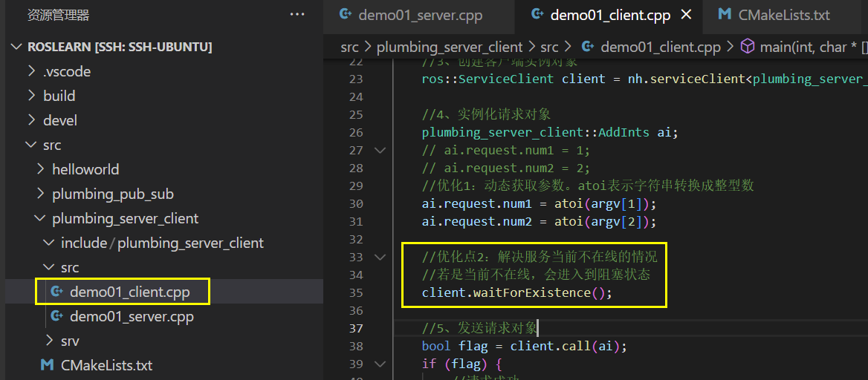Click the resource manager panel title
The height and width of the screenshot is (380, 868).
click(58, 15)
